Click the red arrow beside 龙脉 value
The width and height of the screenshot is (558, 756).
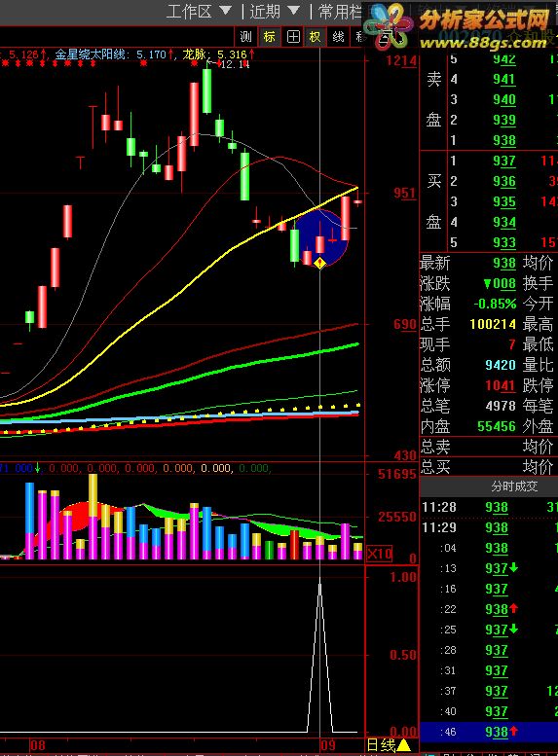[251, 54]
